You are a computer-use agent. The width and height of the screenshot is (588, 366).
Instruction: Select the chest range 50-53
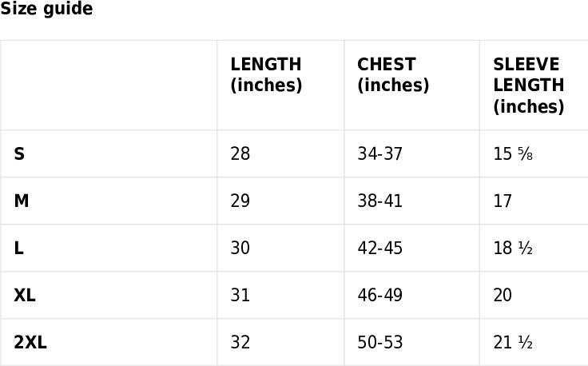(379, 342)
